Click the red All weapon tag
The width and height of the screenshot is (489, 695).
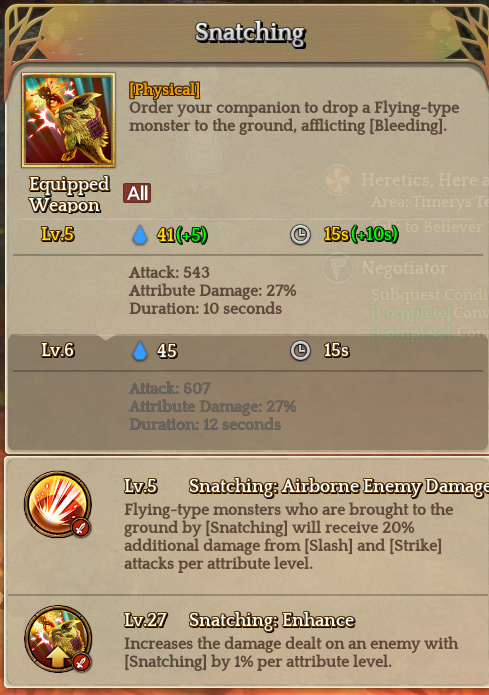137,193
